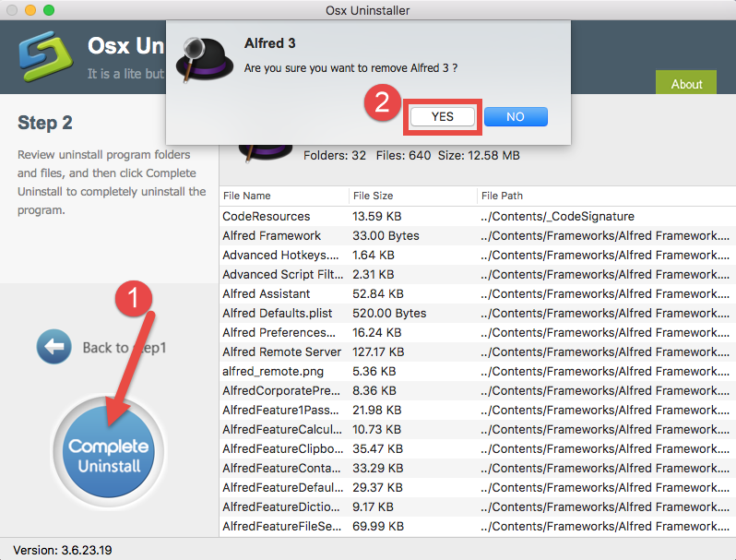
Task: Click the 69.99 KB size cell
Action: (378, 526)
